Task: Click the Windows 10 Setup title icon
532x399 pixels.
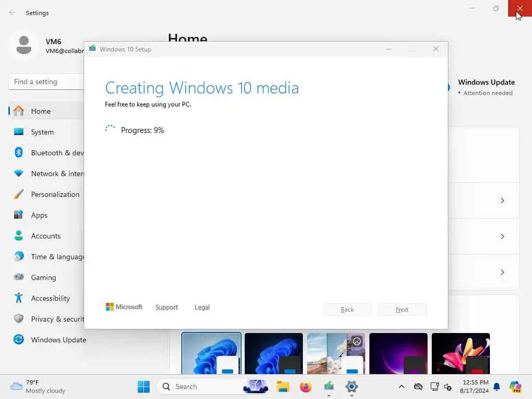Action: 92,48
